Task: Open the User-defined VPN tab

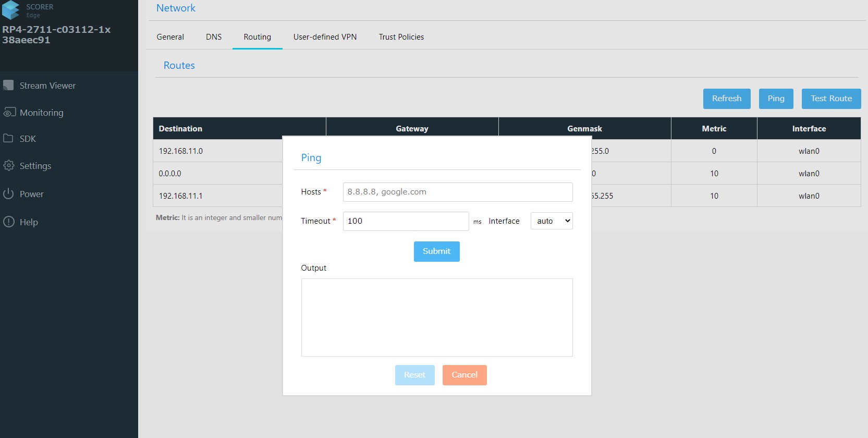Action: pyautogui.click(x=325, y=37)
